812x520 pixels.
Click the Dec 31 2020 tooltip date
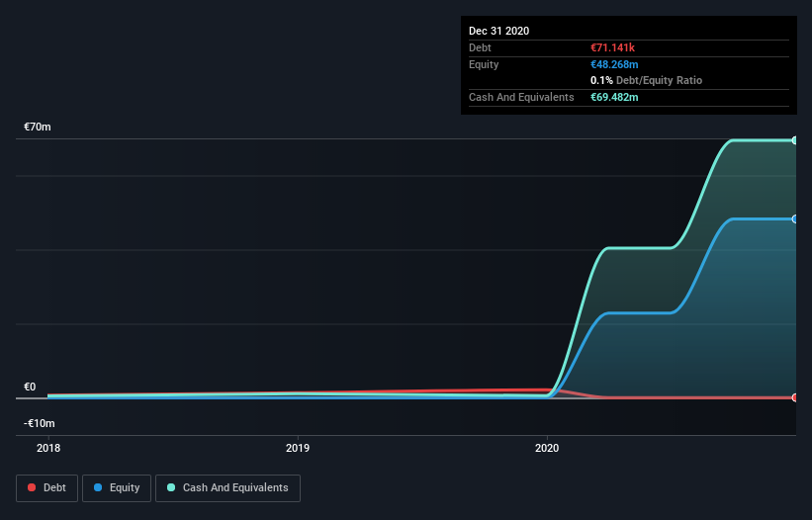pos(498,31)
